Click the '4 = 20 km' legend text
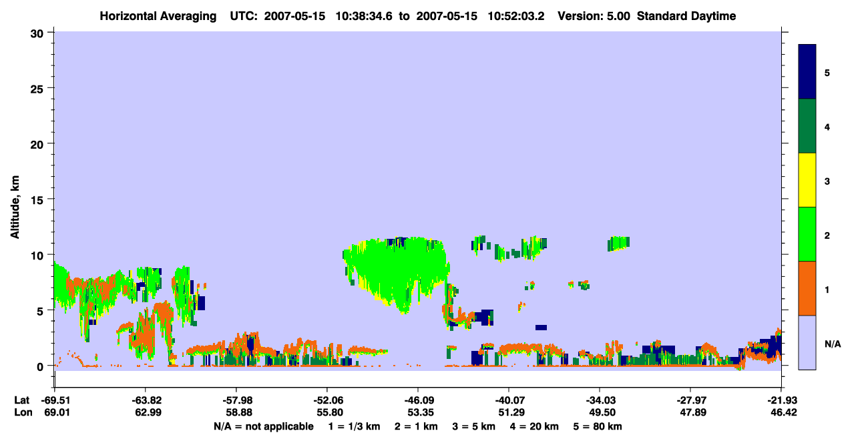Image resolution: width=868 pixels, height=445 pixels. click(x=535, y=426)
